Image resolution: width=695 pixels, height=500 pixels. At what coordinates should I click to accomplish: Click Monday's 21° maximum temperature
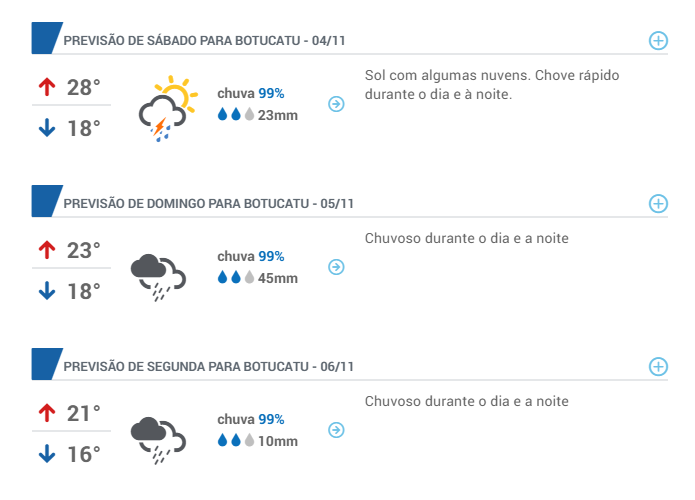(x=84, y=413)
